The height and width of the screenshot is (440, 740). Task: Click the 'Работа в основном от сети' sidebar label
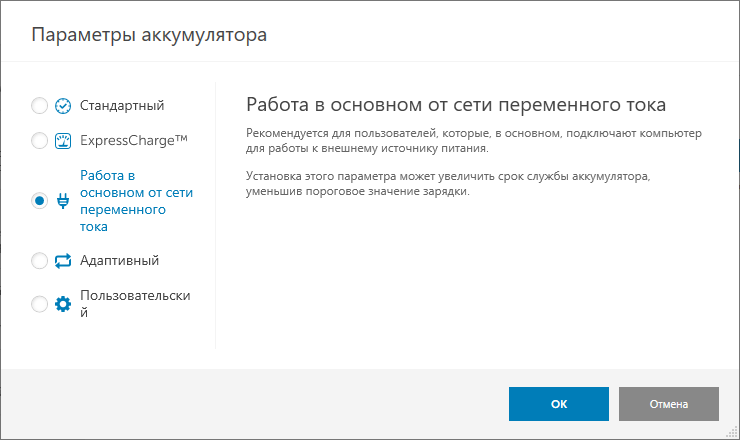coord(136,200)
